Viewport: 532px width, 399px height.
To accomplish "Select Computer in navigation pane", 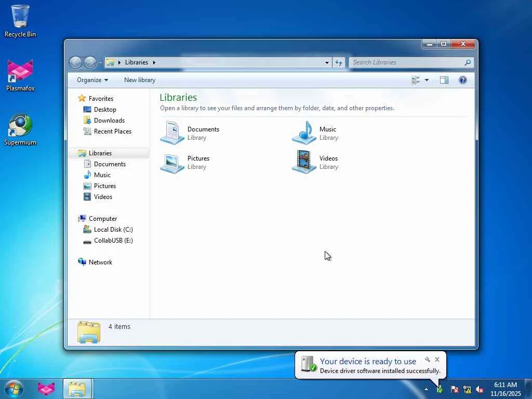I will tap(102, 219).
